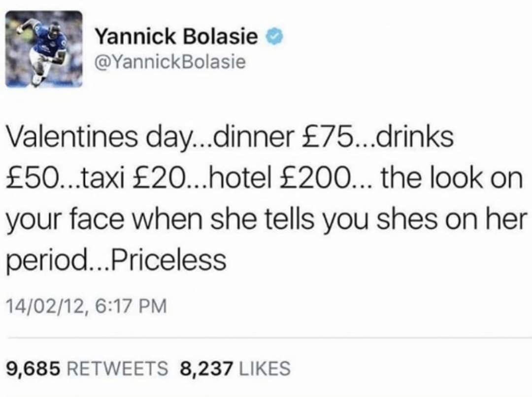Click the 6:17 PM timestamp
Image resolution: width=532 pixels, height=397 pixels.
click(x=131, y=307)
